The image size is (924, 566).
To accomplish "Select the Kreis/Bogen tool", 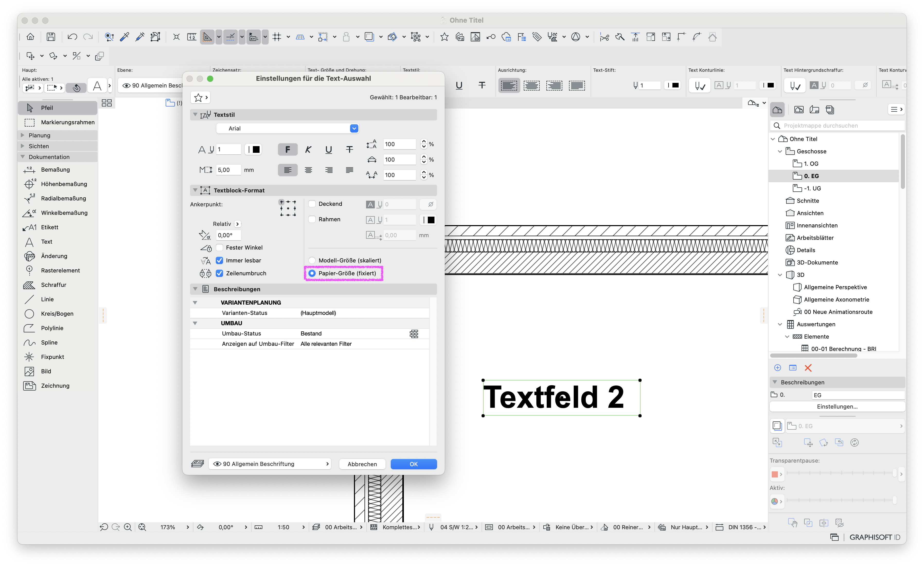I will 57,314.
